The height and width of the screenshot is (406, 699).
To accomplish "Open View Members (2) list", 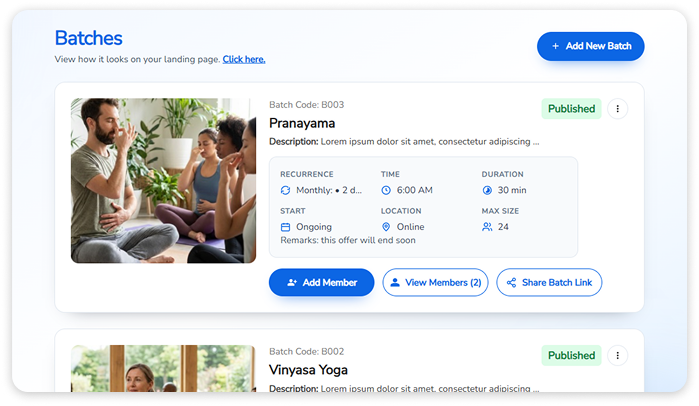I will coord(435,283).
